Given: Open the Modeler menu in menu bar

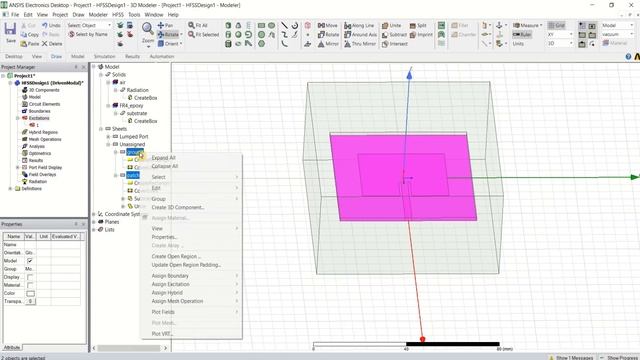Looking at the screenshot, I should point(98,15).
